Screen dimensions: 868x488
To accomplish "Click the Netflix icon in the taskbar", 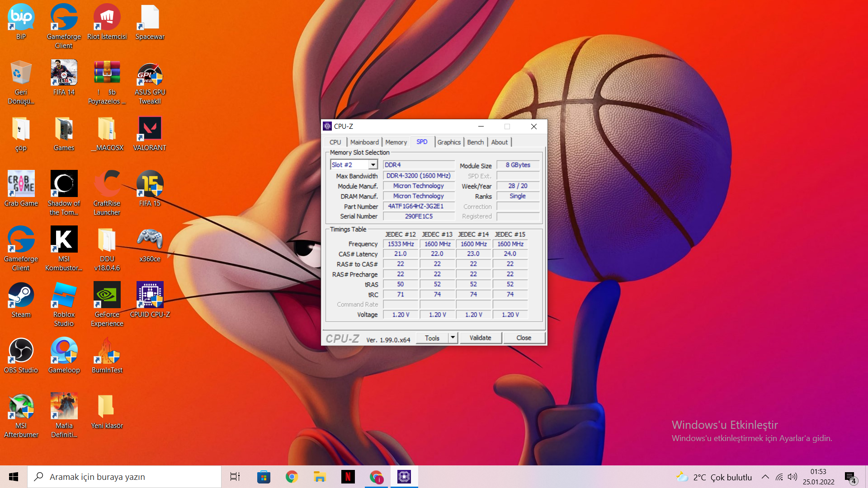I will coord(348,477).
